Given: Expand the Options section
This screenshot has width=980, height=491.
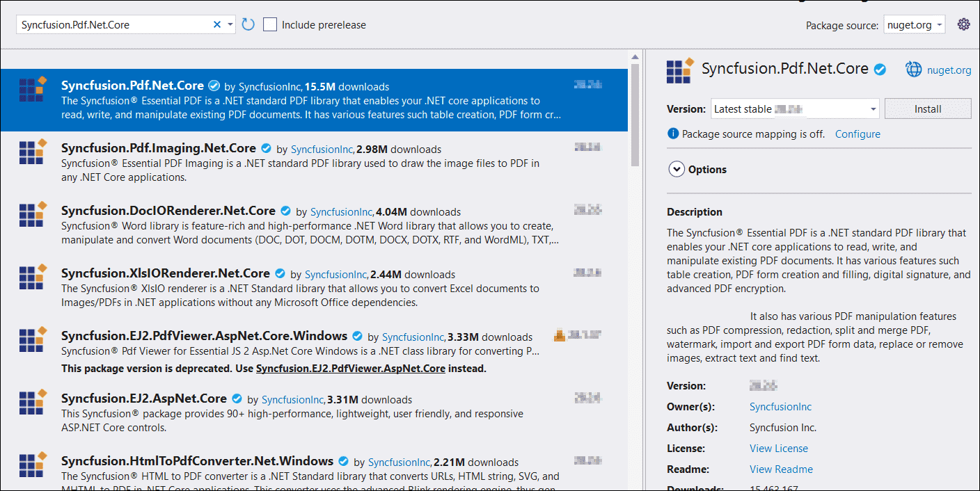Looking at the screenshot, I should [x=676, y=170].
